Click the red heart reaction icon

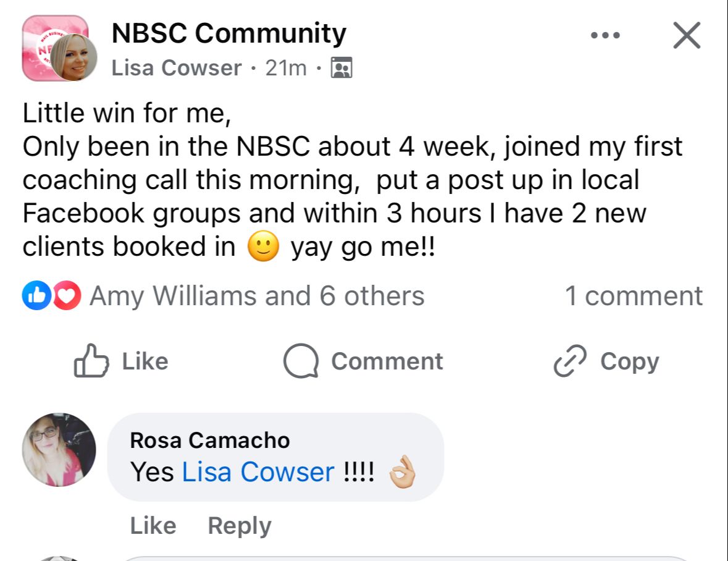(x=67, y=296)
